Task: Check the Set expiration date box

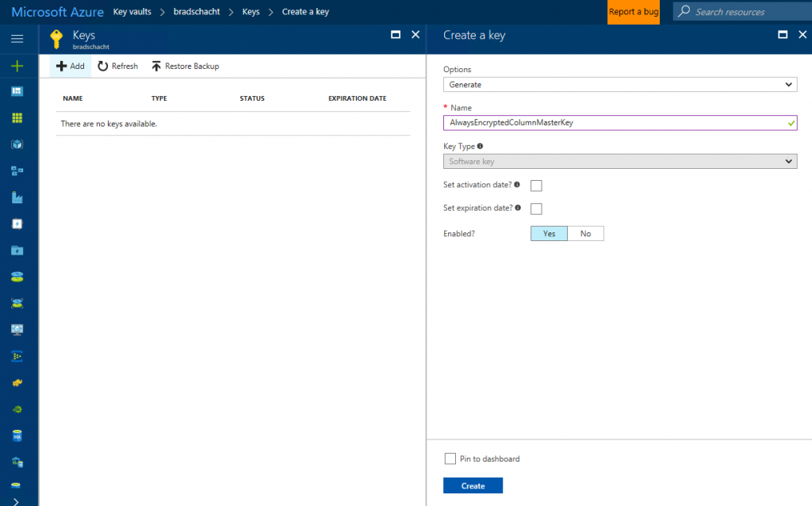Action: point(536,209)
